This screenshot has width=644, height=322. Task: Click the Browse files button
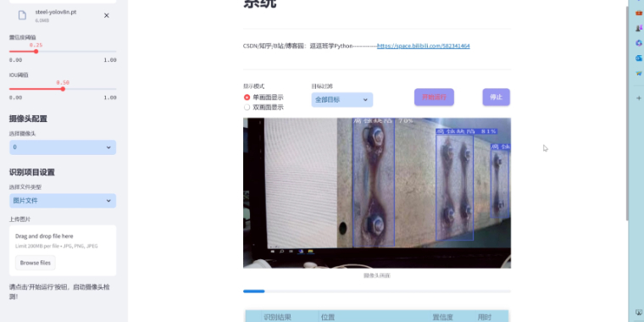tap(36, 263)
